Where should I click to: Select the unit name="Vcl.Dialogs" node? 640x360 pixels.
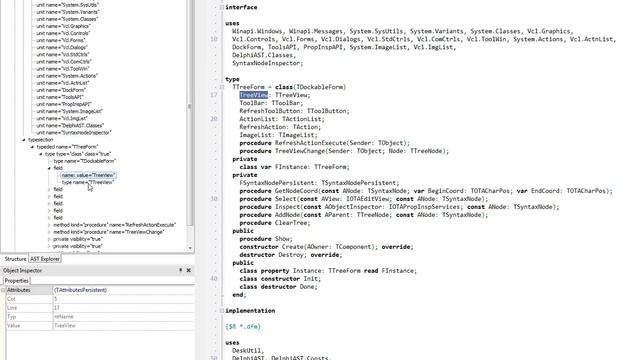click(x=62, y=48)
